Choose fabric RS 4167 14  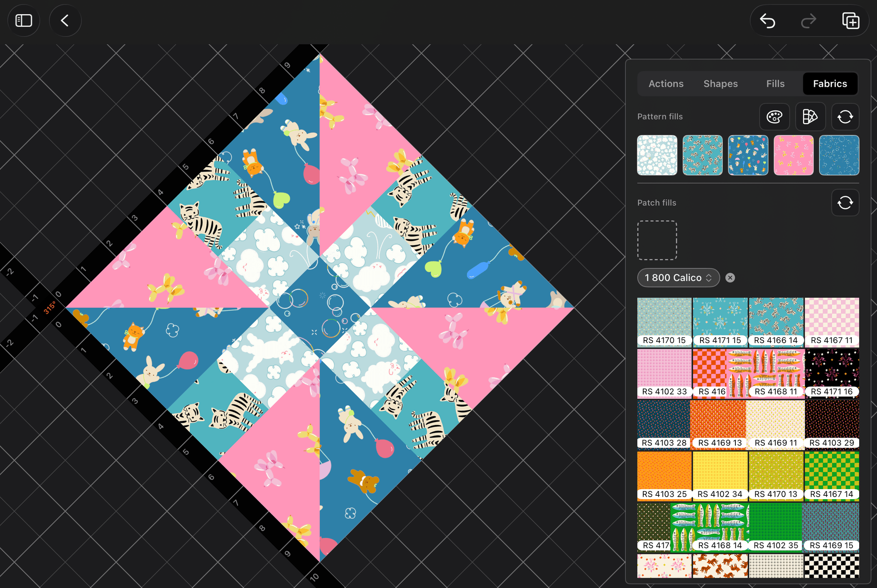click(832, 476)
